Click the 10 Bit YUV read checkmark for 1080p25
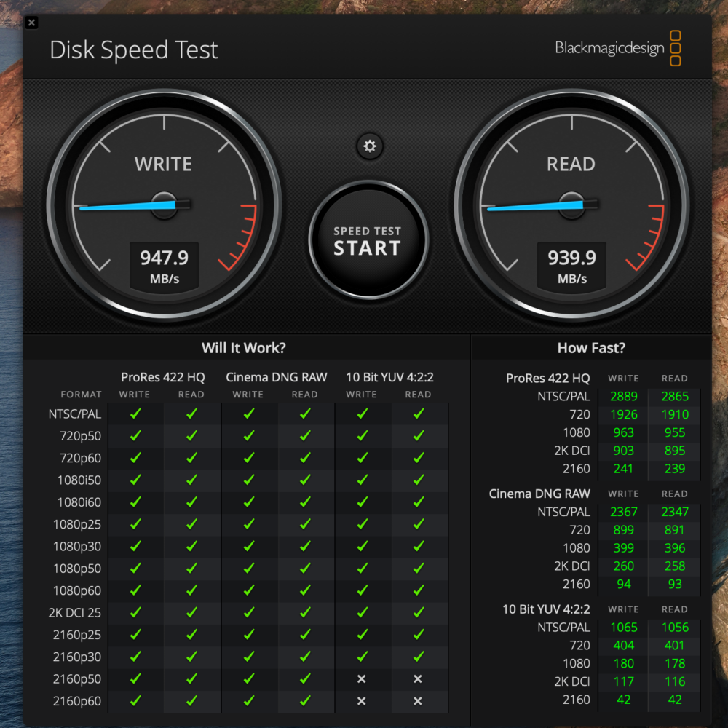 (x=419, y=524)
